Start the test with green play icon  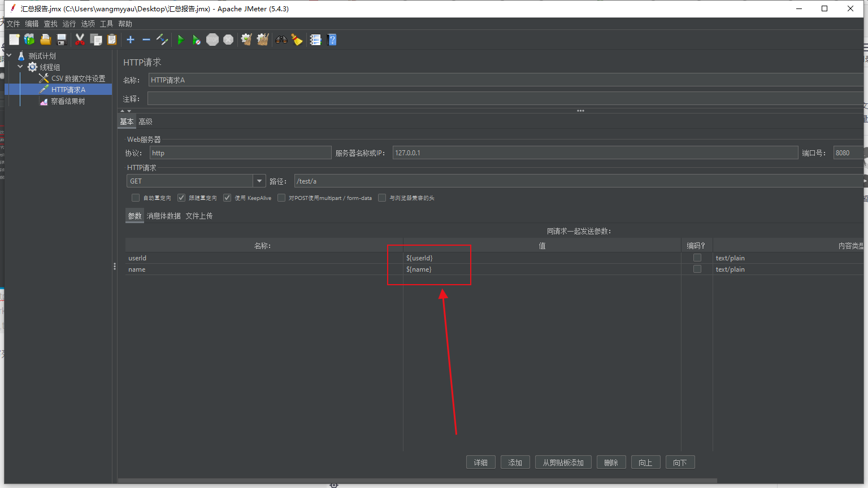[x=181, y=40]
